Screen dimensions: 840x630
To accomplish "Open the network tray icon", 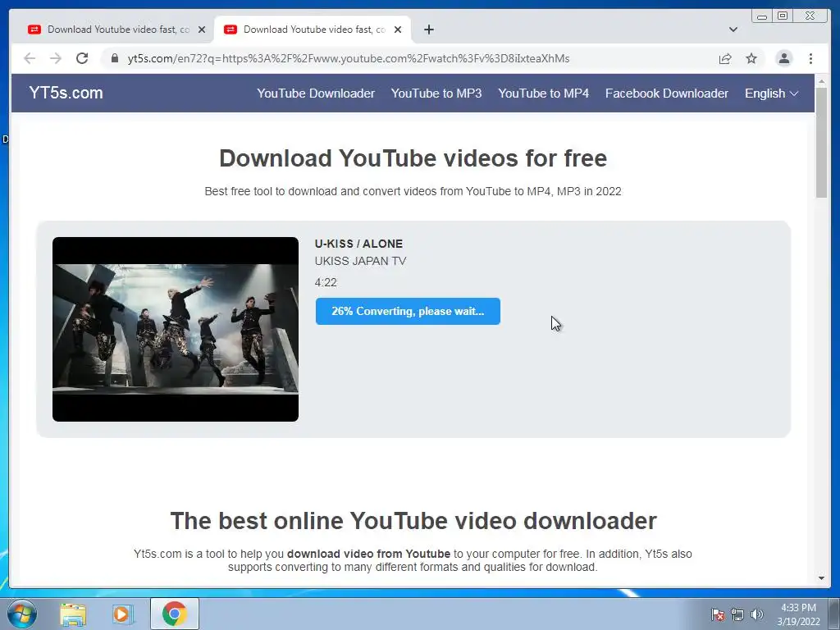I will 737,614.
